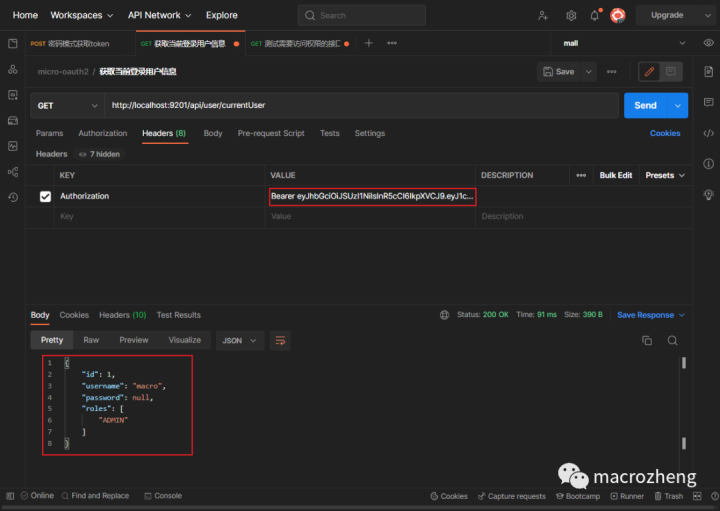The width and height of the screenshot is (720, 511).
Task: Open the API Network menu
Action: tap(159, 16)
